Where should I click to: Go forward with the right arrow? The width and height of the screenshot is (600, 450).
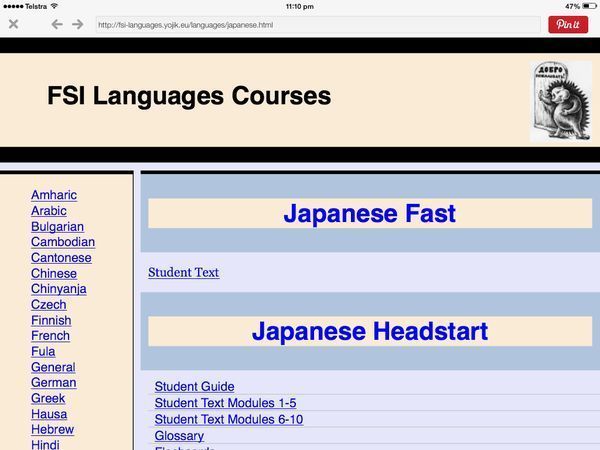pyautogui.click(x=78, y=24)
